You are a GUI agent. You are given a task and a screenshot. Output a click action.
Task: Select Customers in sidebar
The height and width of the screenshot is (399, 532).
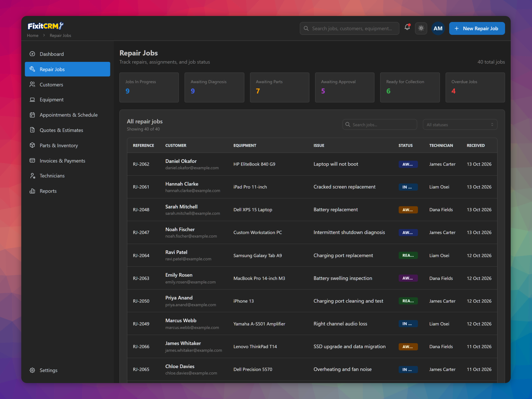pyautogui.click(x=67, y=84)
